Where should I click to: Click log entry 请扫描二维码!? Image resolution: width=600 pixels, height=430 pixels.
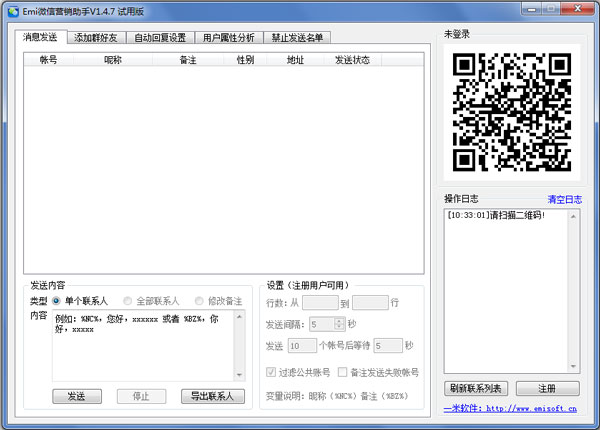(496, 215)
